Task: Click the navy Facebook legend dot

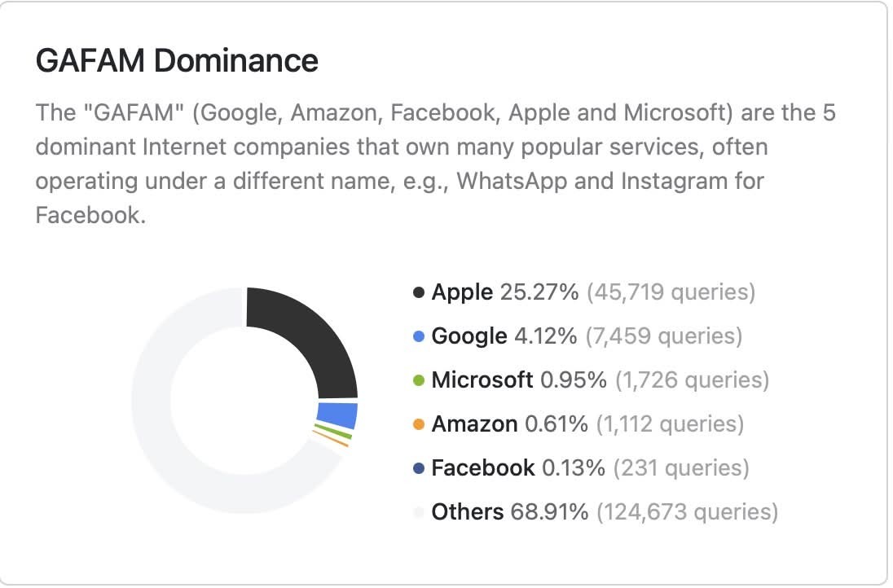Action: [419, 467]
